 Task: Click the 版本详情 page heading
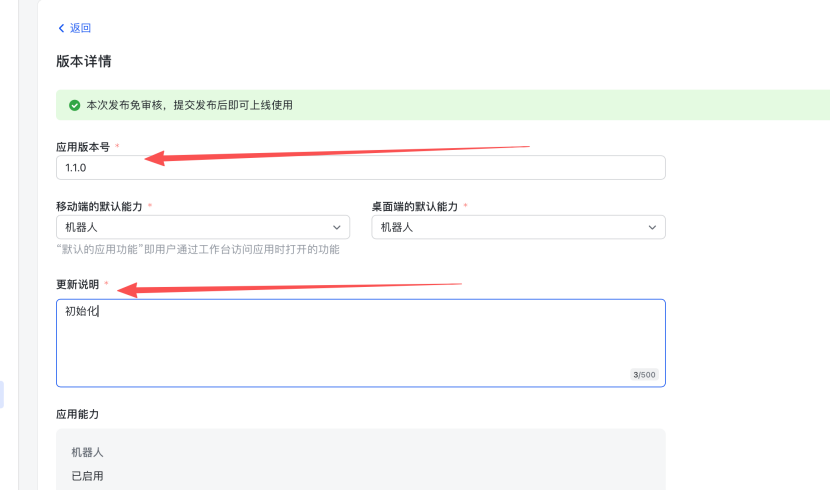(x=83, y=61)
